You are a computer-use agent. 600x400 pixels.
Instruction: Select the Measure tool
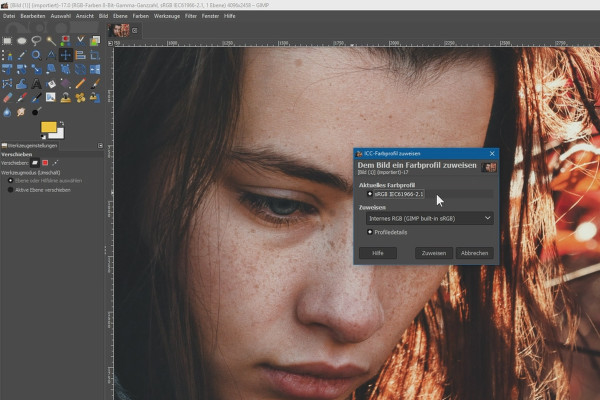pyautogui.click(x=51, y=55)
